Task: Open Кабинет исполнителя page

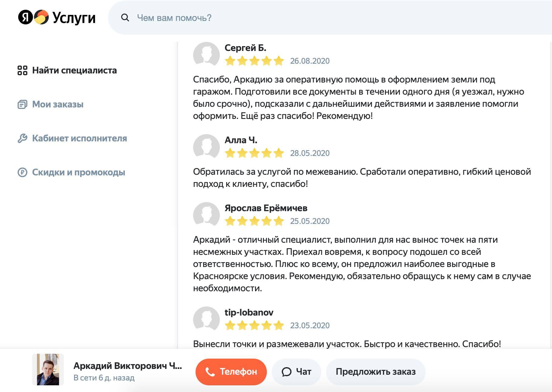Action: coord(80,138)
